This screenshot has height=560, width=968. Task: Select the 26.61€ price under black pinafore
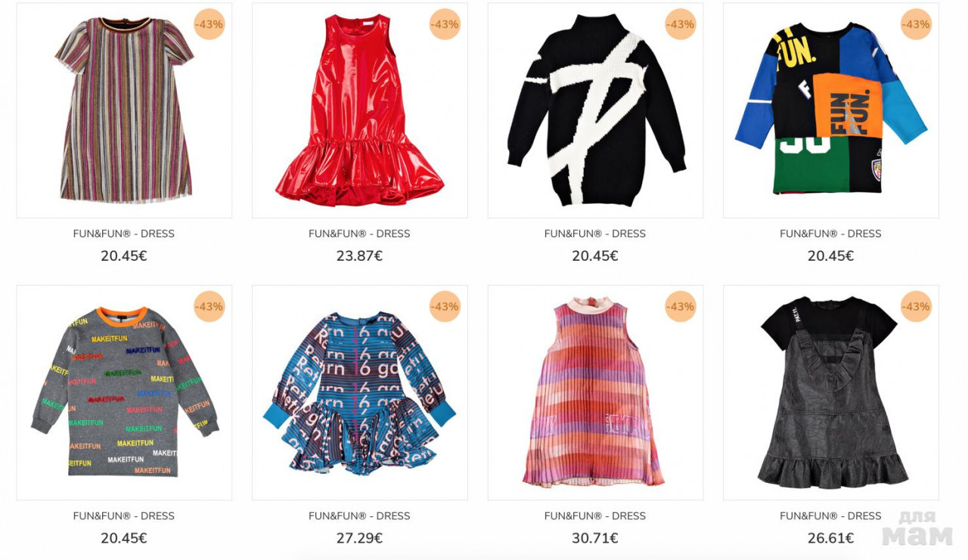831,538
